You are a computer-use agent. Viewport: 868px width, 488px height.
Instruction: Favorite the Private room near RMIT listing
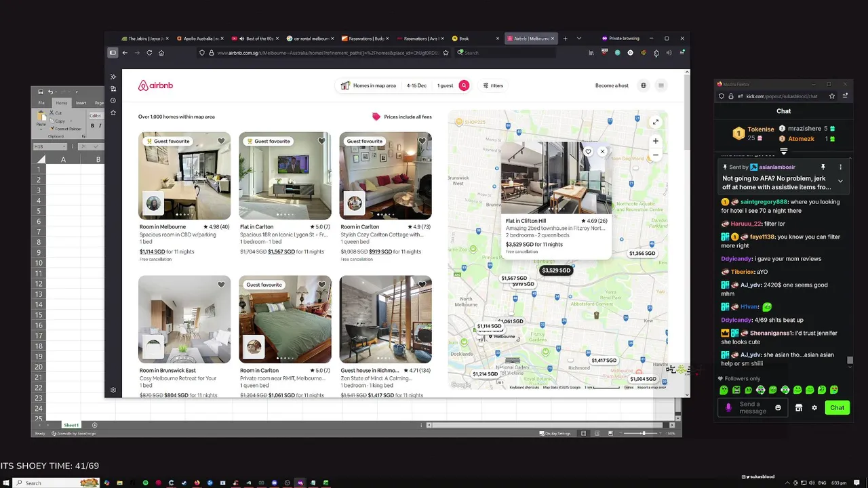[x=321, y=285]
